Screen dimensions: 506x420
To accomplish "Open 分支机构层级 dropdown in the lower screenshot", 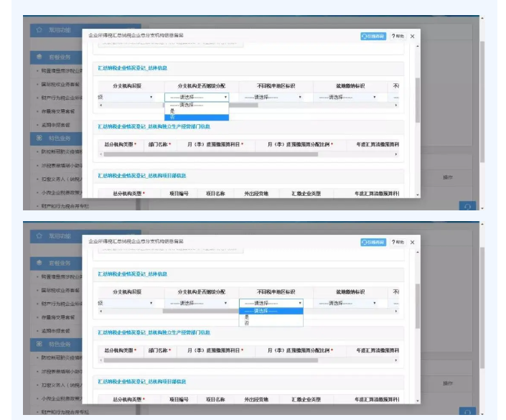I will pyautogui.click(x=126, y=303).
